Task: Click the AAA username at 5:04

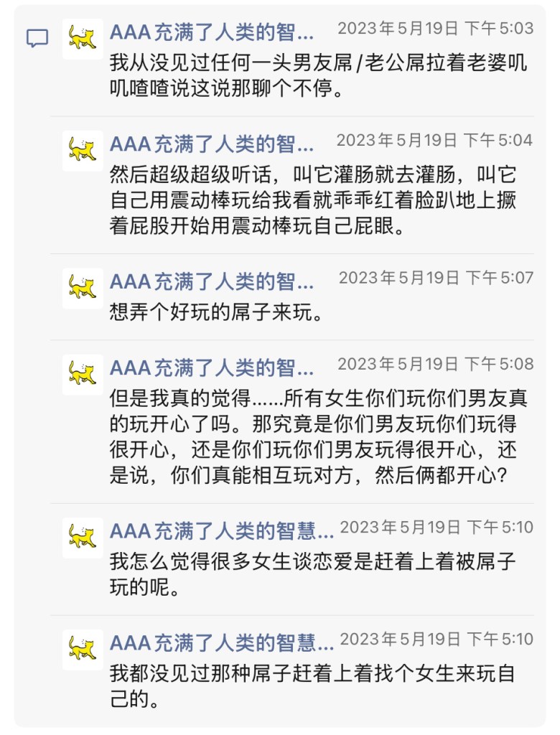Action: [x=212, y=144]
